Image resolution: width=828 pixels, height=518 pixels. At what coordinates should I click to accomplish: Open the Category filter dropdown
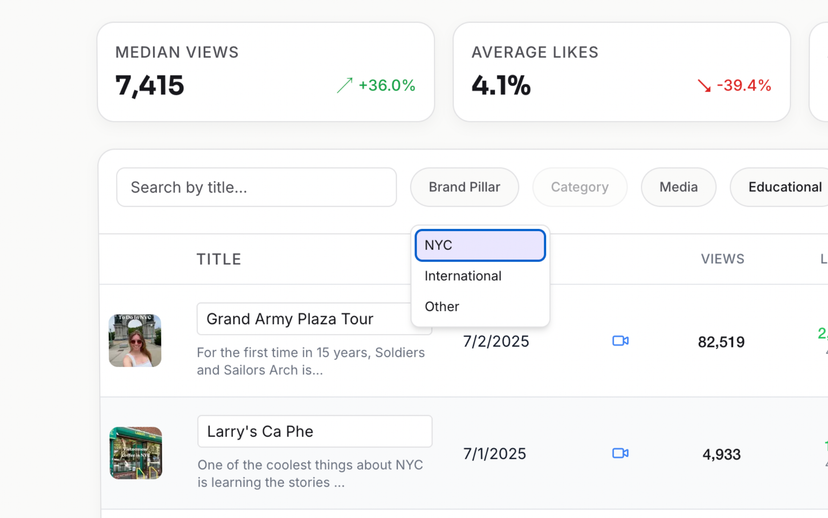(x=580, y=187)
